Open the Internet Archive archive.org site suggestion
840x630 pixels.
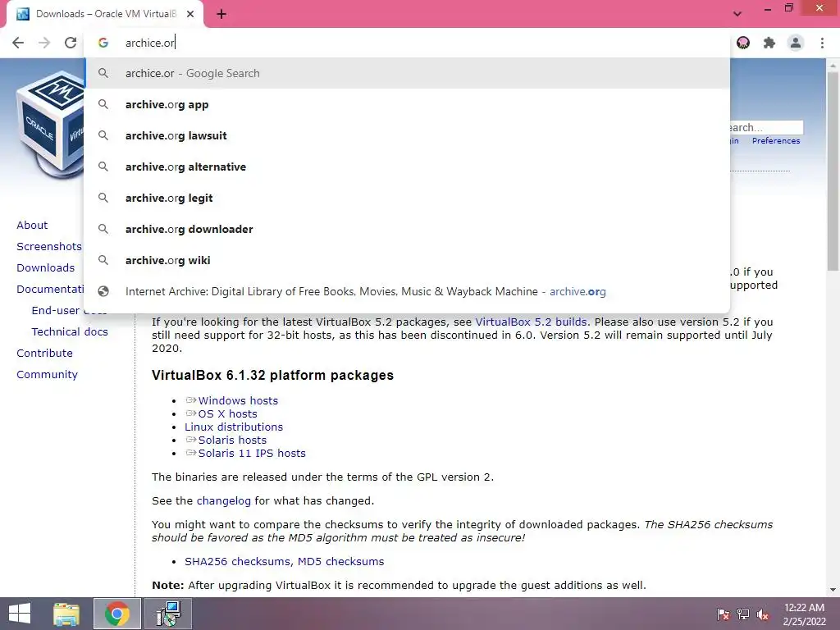[x=407, y=291]
